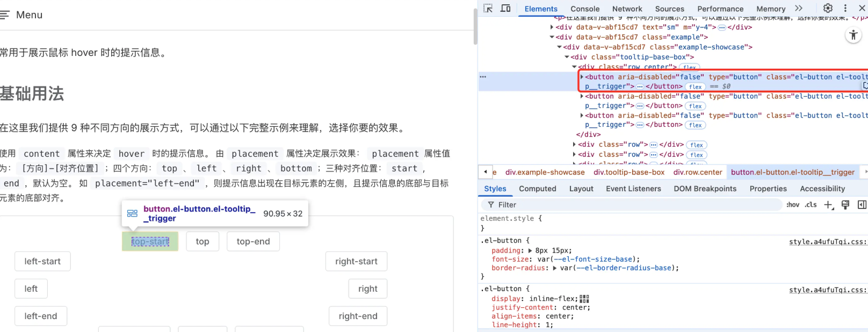Show more DevTools tabs chevron
Viewport: 868px width, 332px height.
(x=799, y=8)
